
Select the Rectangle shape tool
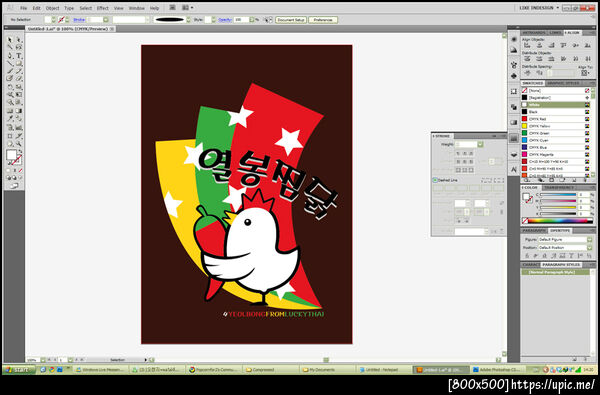coord(19,64)
